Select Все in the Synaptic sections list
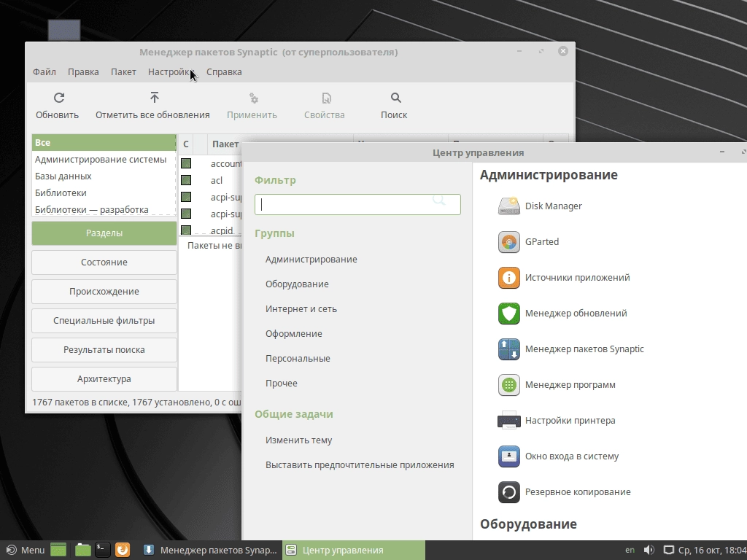 coord(104,142)
